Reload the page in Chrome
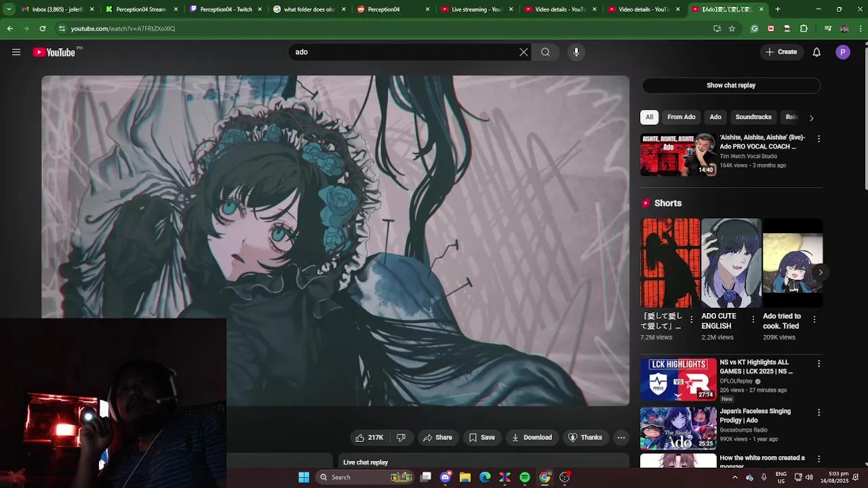 pyautogui.click(x=43, y=28)
